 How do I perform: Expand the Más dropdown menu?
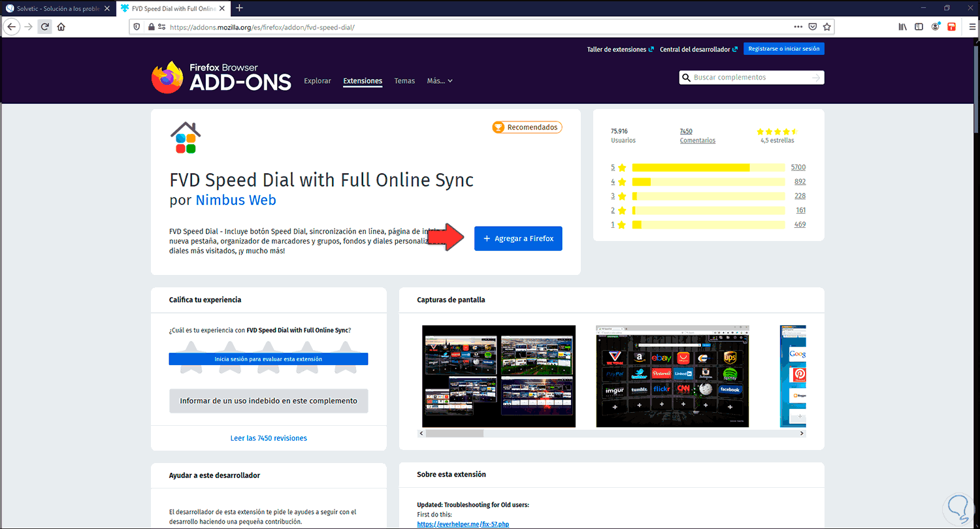coord(440,81)
